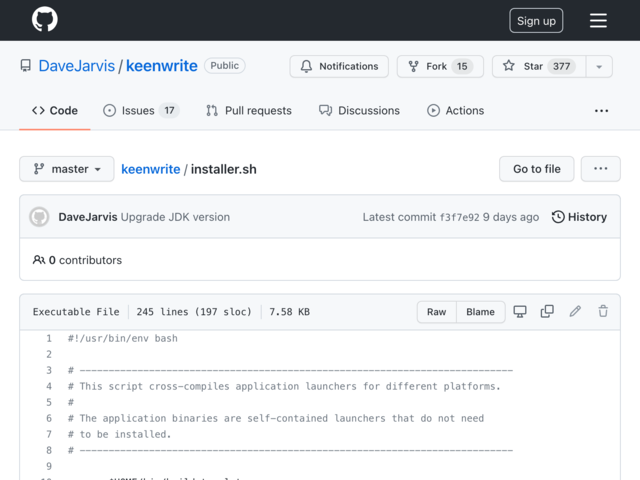640x480 pixels.
Task: Click the 377 star count
Action: 561,66
